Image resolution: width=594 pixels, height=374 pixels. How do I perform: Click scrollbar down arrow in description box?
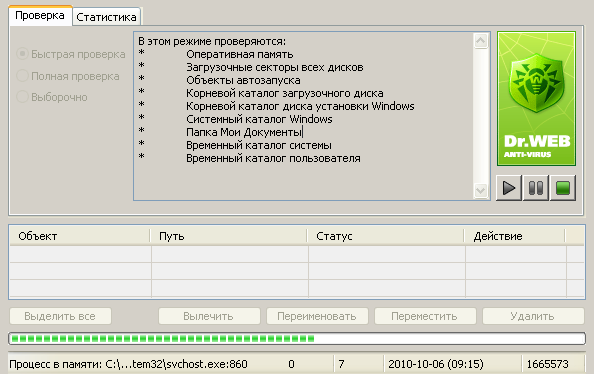click(481, 190)
